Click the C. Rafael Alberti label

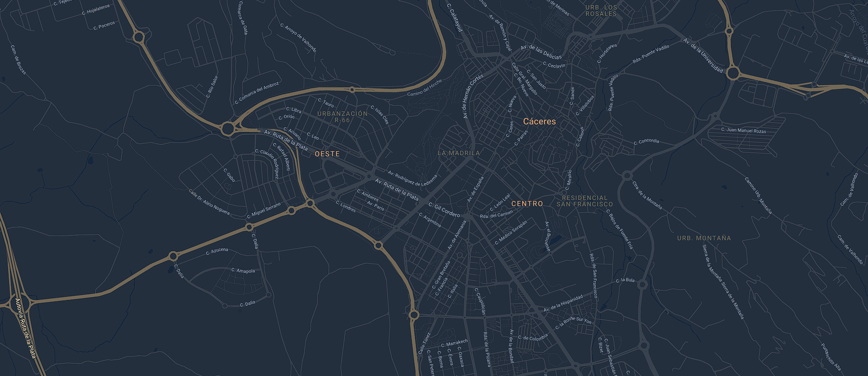click(281, 157)
